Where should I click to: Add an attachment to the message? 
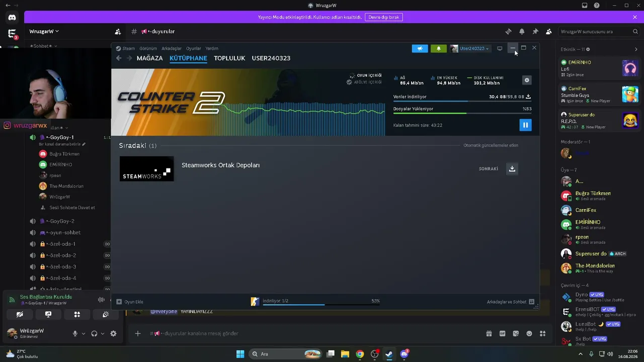coord(137,333)
